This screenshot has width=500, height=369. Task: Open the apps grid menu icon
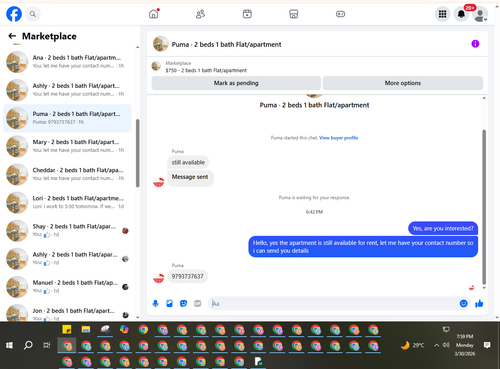coord(442,14)
